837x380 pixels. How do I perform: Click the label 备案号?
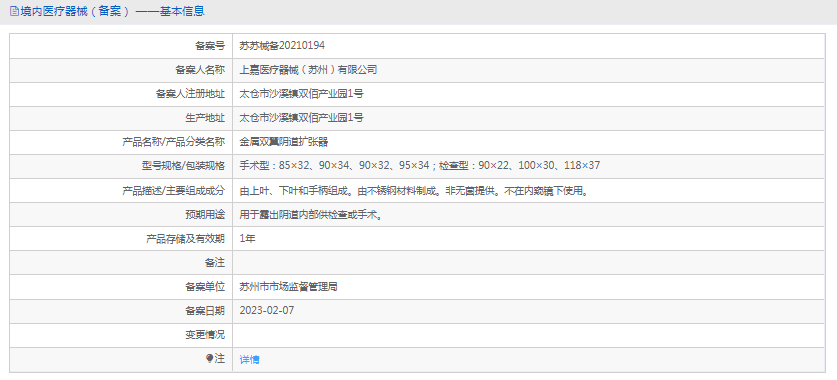click(x=210, y=46)
